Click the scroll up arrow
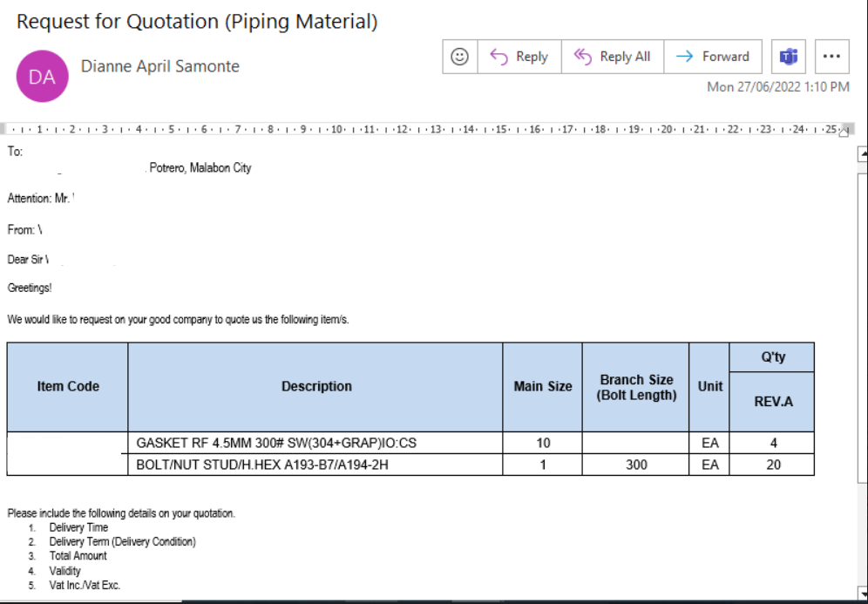 pos(862,156)
